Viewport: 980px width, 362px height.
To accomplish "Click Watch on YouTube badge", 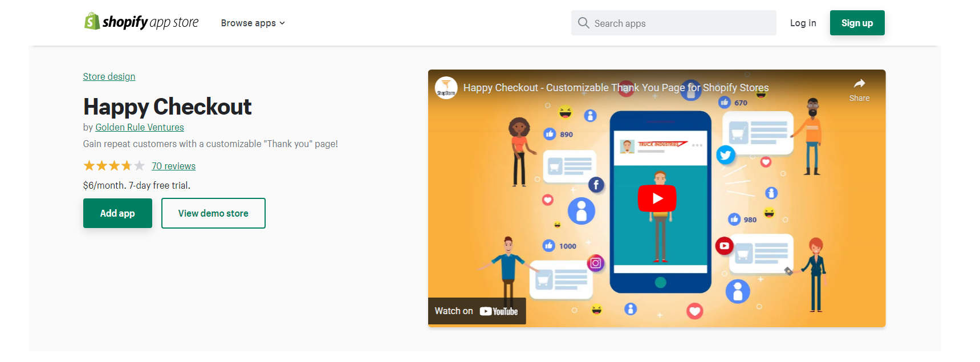I will (477, 311).
